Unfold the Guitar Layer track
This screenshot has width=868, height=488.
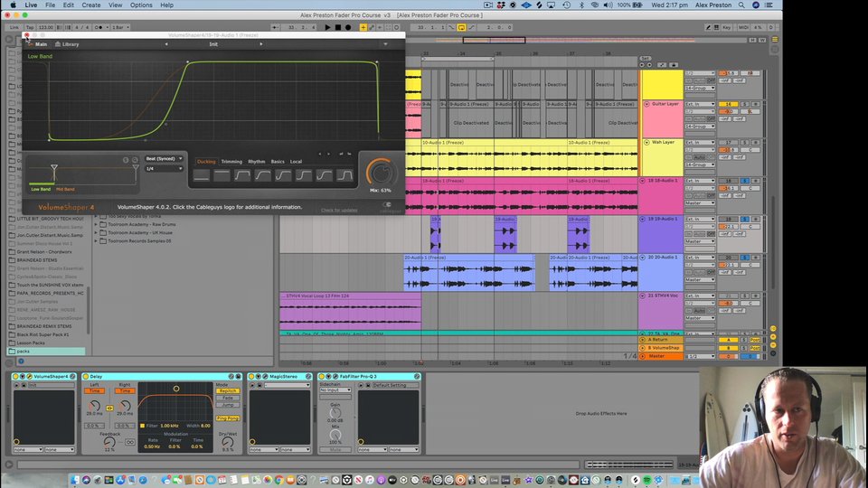coord(646,104)
